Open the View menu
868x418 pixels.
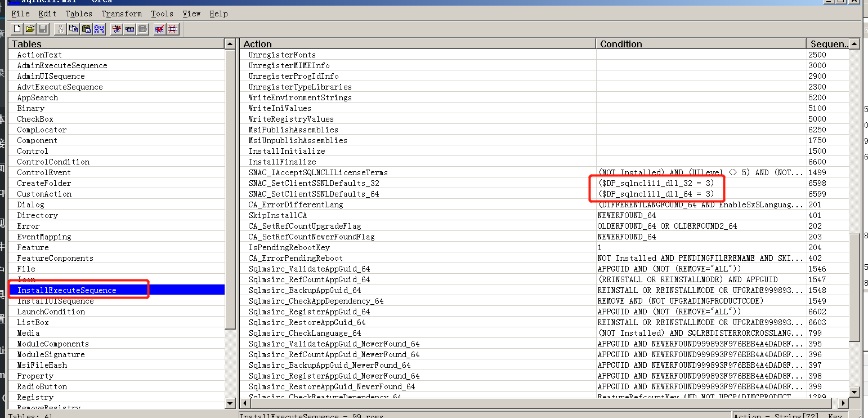[191, 14]
